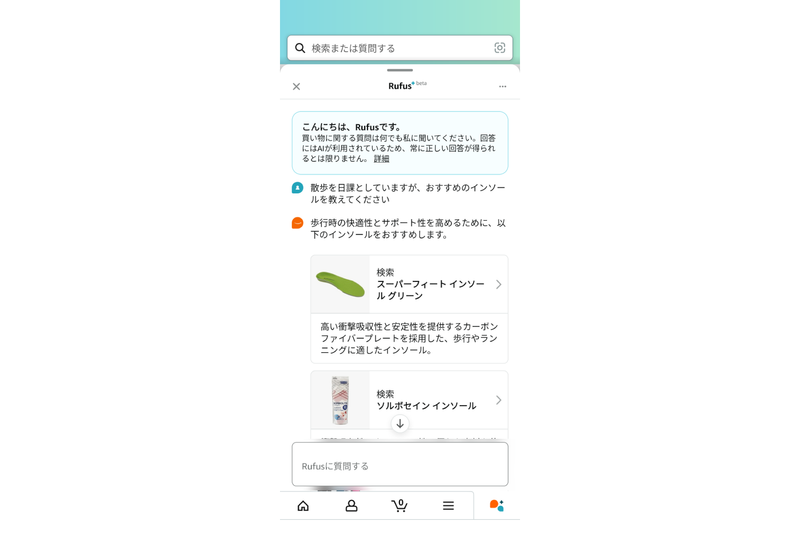Open the hamburger menu icon

[x=448, y=505]
